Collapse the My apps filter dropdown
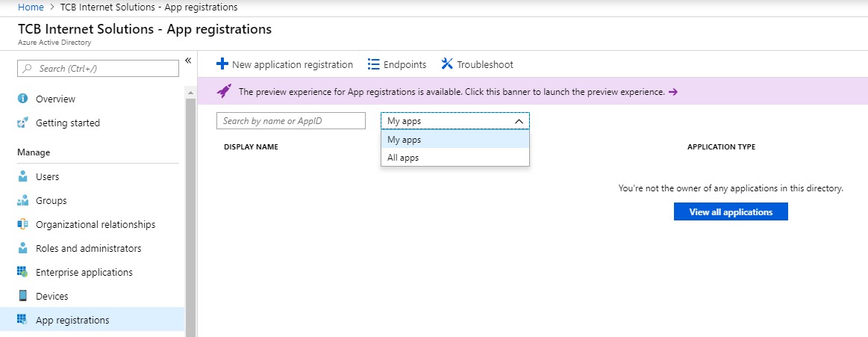This screenshot has width=868, height=337. click(518, 121)
